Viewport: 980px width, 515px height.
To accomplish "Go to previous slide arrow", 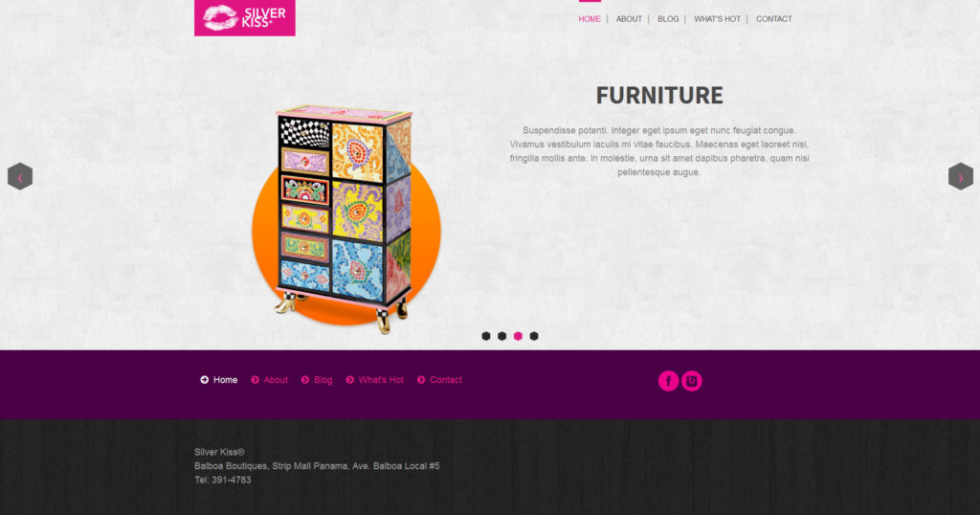I will [20, 176].
